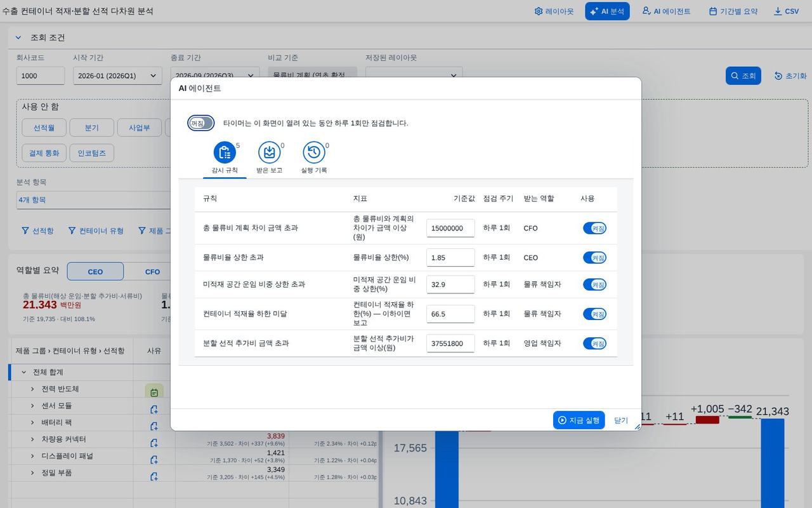
Task: Edit the 37551800 threshold field
Action: 450,343
